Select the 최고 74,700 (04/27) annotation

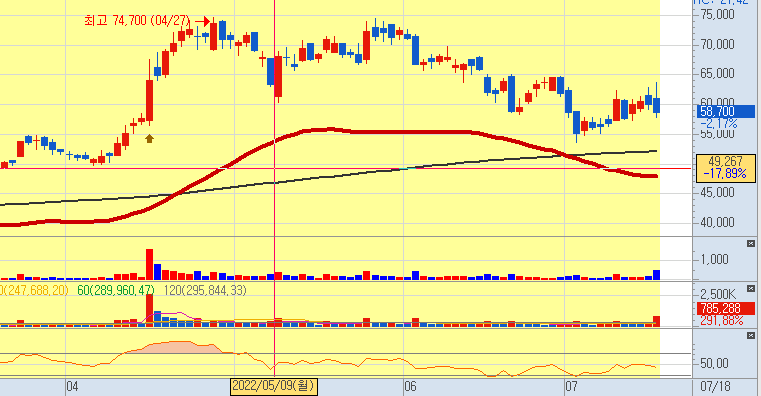[137, 20]
